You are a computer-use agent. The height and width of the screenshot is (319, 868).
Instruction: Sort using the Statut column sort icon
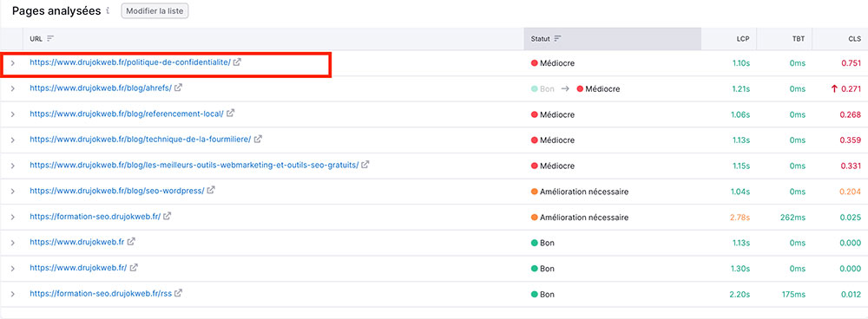[557, 39]
